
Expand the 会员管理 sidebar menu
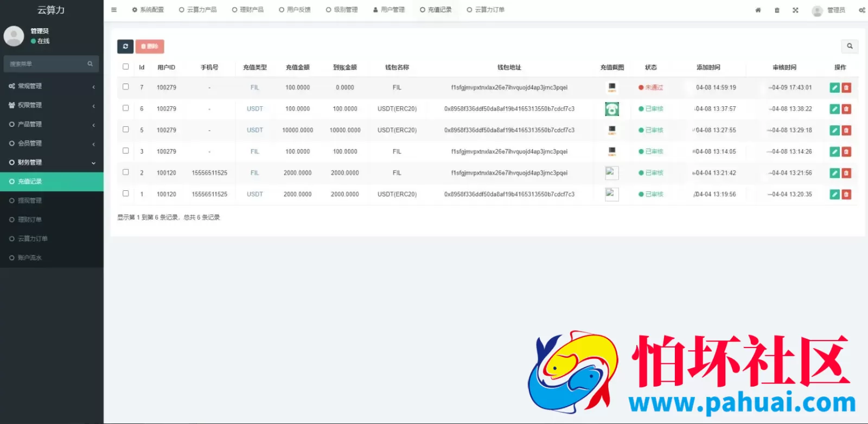pyautogui.click(x=52, y=143)
